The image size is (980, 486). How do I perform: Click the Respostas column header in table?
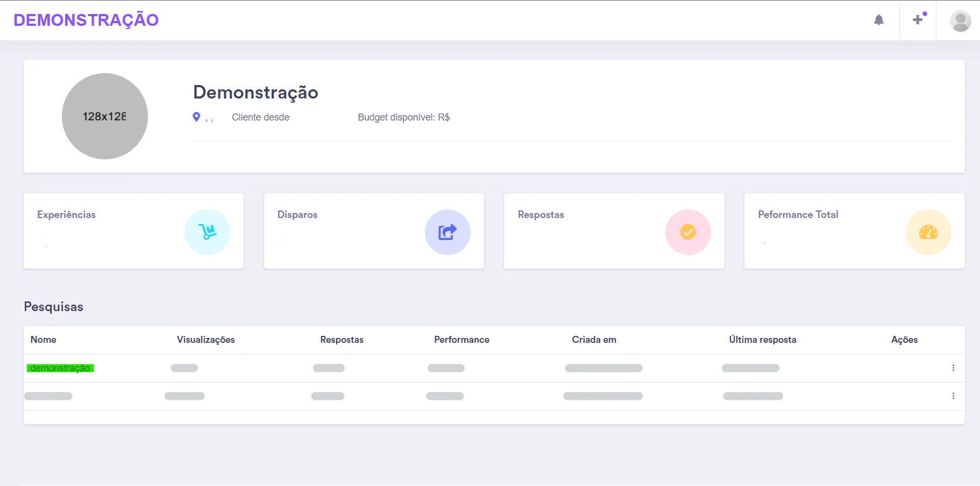click(x=342, y=340)
